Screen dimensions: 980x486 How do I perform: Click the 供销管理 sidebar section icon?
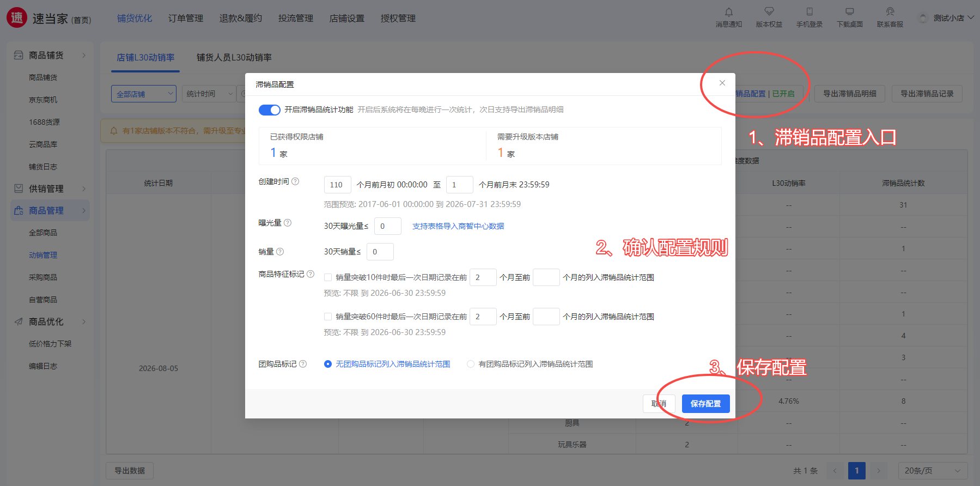pos(19,189)
